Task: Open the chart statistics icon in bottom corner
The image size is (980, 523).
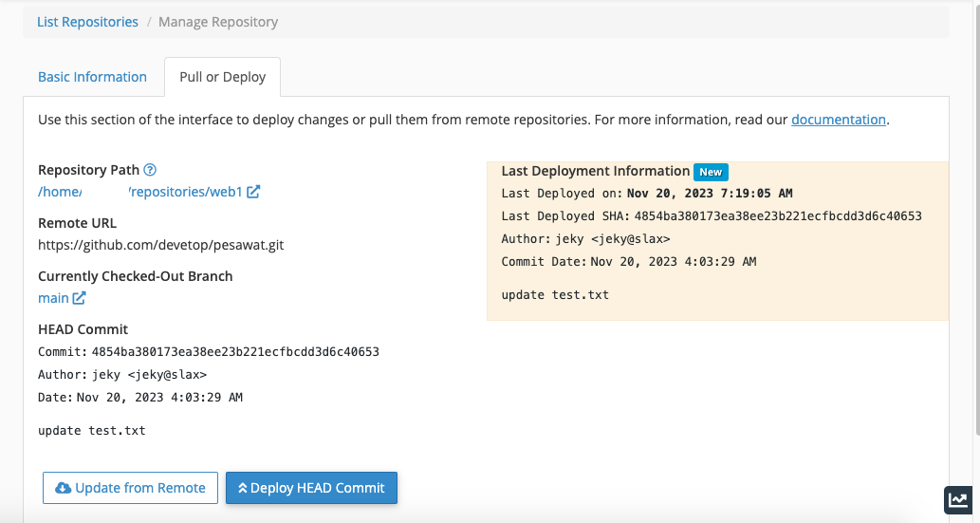Action: (x=958, y=500)
